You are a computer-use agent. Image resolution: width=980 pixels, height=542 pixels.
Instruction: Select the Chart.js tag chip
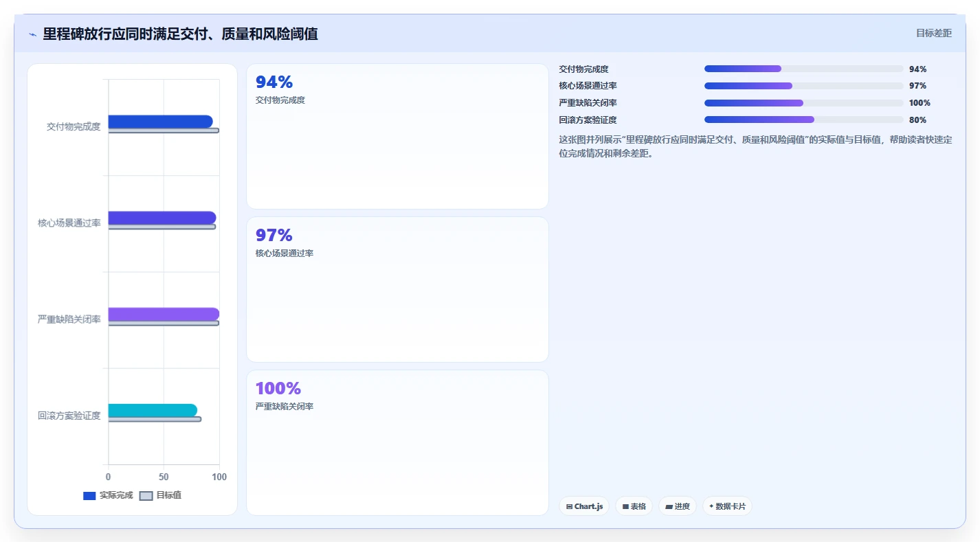click(x=584, y=506)
